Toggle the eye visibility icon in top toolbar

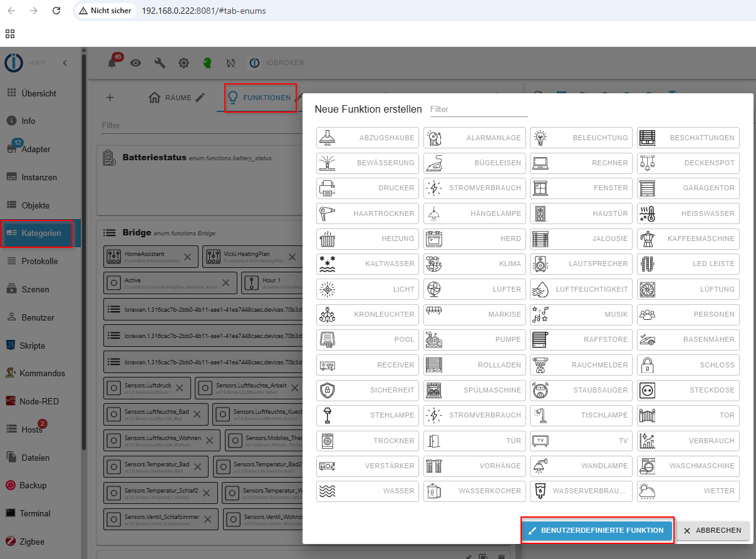136,63
